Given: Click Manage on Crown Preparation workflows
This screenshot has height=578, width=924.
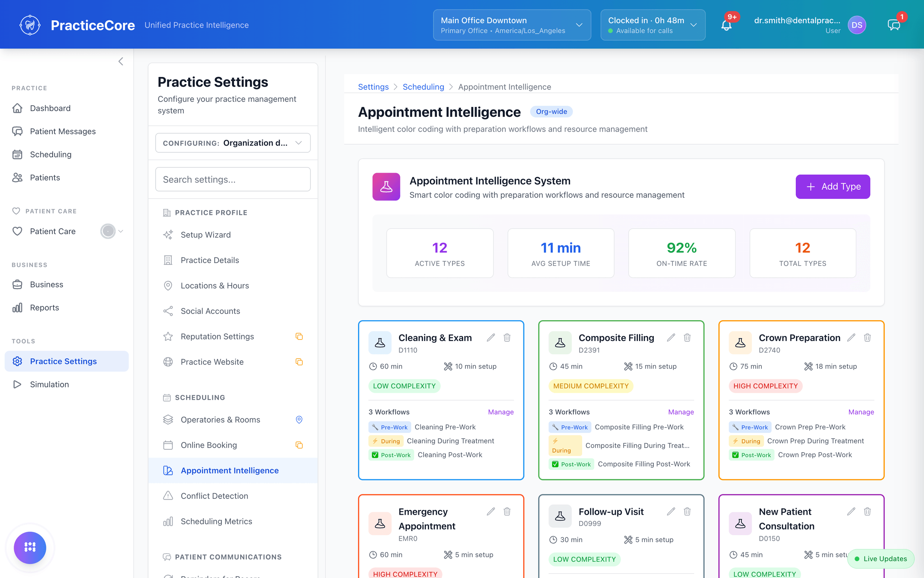Looking at the screenshot, I should pyautogui.click(x=861, y=412).
